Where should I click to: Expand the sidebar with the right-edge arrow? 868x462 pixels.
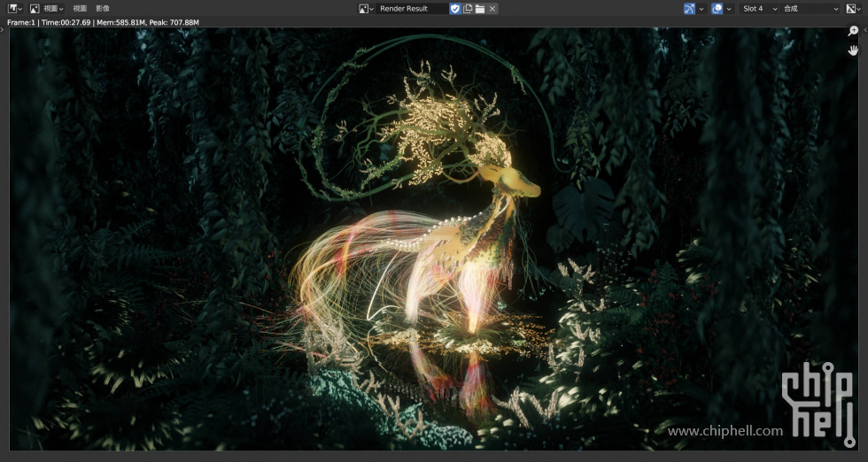865,30
